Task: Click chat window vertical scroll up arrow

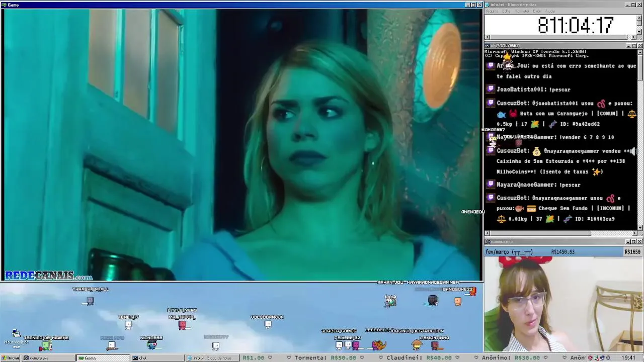Action: coord(639,52)
